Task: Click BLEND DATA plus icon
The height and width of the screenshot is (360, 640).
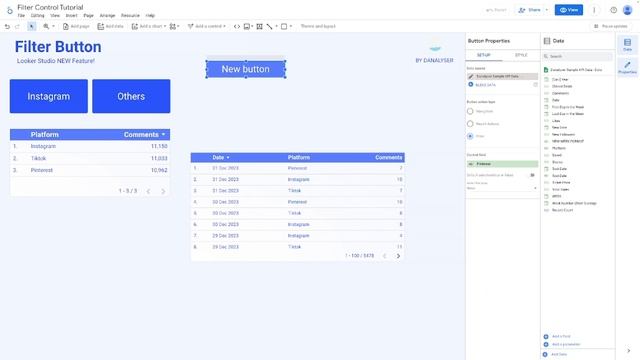Action: 471,84
